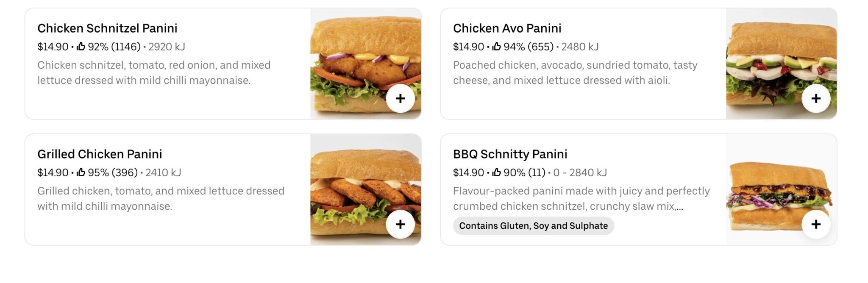Click the plus icon to add Chicken Schnitzel Panini
Screen dimensions: 868x283
click(400, 98)
